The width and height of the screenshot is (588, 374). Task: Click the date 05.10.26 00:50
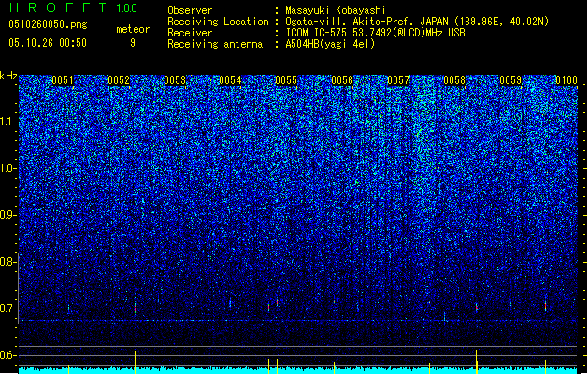click(48, 43)
